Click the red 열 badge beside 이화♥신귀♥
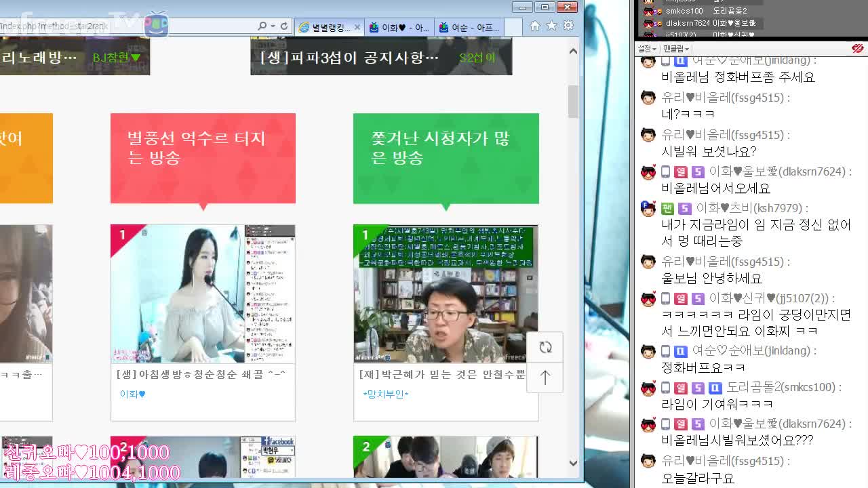Viewport: 868px width, 488px height. tap(681, 298)
